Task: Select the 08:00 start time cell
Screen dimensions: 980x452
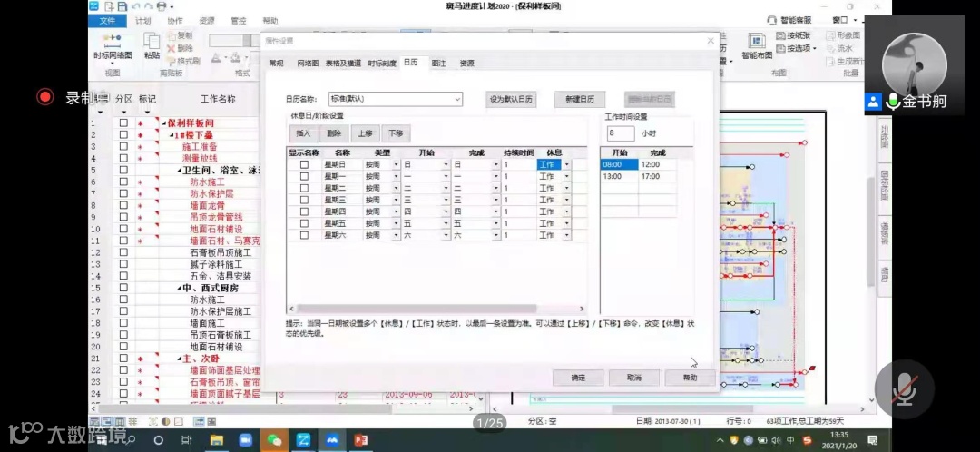Action: [620, 164]
